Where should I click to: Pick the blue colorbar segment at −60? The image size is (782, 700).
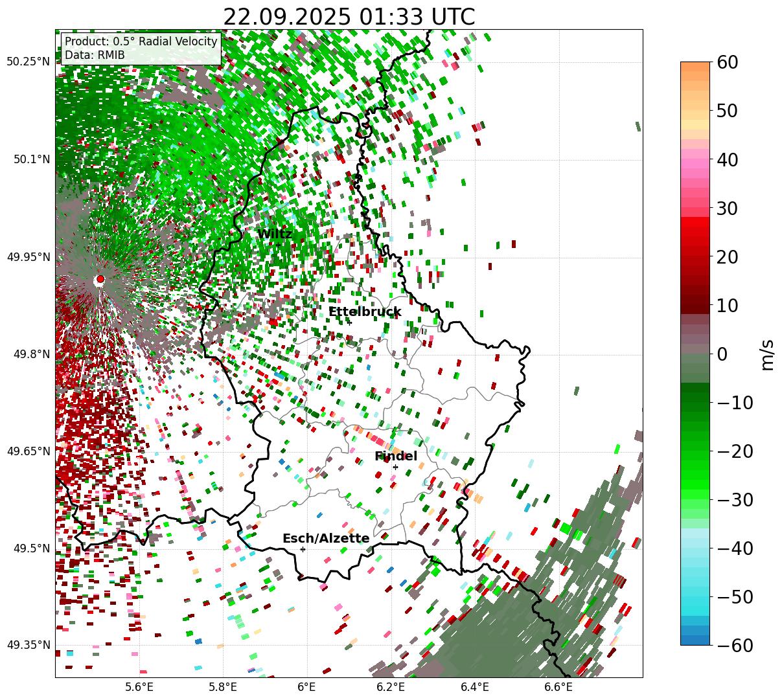(x=695, y=640)
